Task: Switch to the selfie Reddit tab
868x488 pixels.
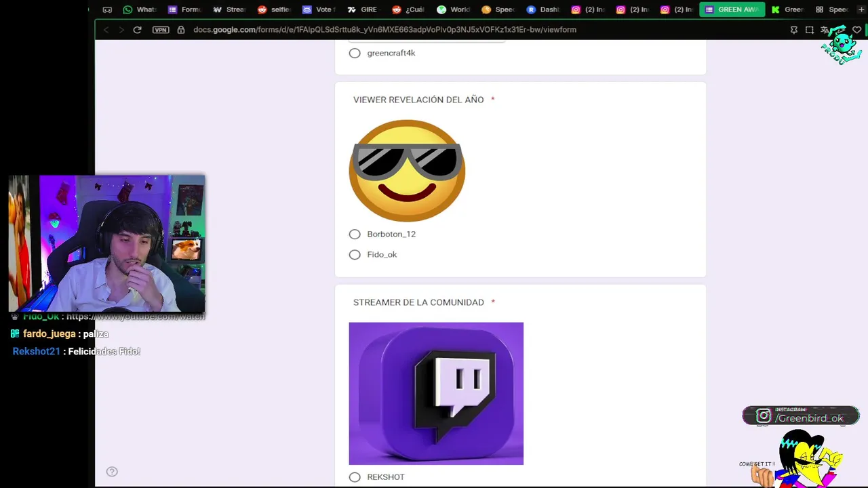Action: point(274,9)
